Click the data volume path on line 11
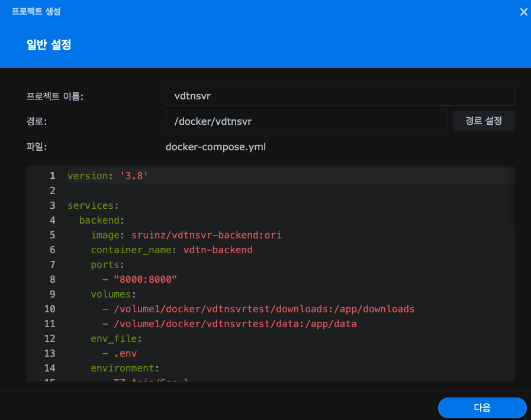This screenshot has width=531, height=420. 235,324
